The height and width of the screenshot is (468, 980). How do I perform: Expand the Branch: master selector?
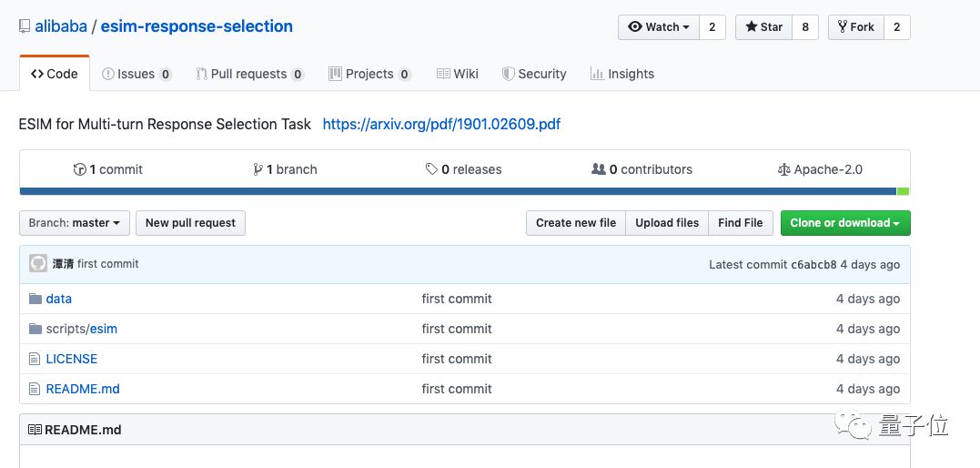(x=74, y=223)
